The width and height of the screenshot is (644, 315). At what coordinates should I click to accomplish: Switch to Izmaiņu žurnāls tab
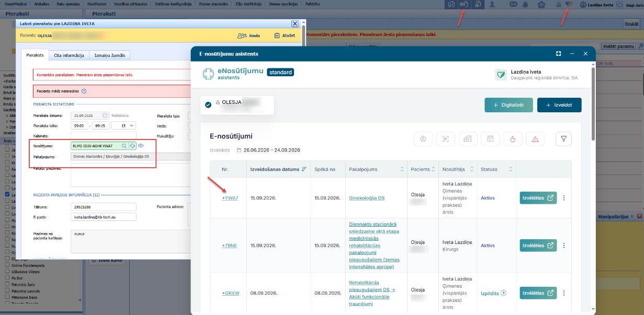tap(109, 55)
